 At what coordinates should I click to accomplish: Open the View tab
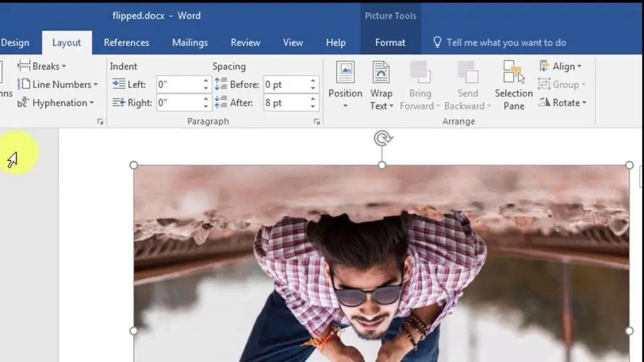pyautogui.click(x=293, y=43)
